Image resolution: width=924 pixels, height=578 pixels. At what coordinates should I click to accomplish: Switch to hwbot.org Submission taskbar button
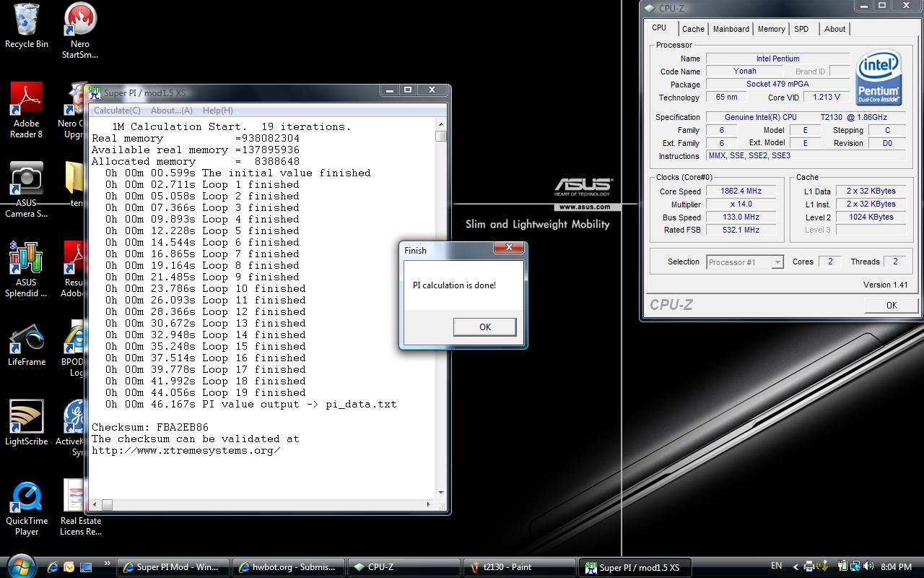[x=289, y=567]
